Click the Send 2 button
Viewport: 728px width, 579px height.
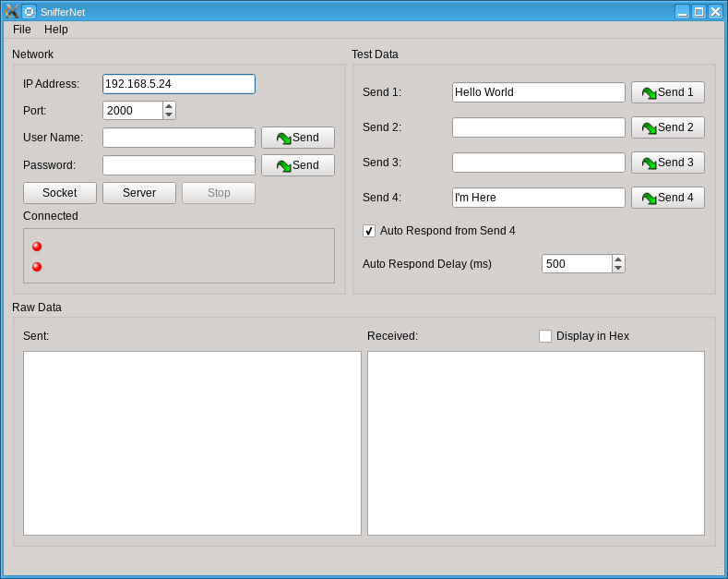click(x=667, y=127)
